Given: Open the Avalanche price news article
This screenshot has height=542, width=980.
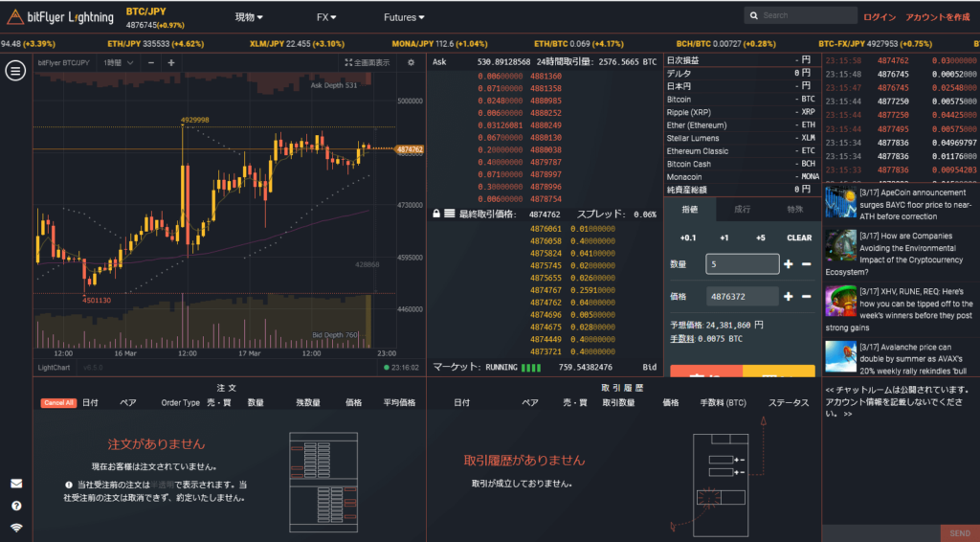Looking at the screenshot, I should coord(902,359).
